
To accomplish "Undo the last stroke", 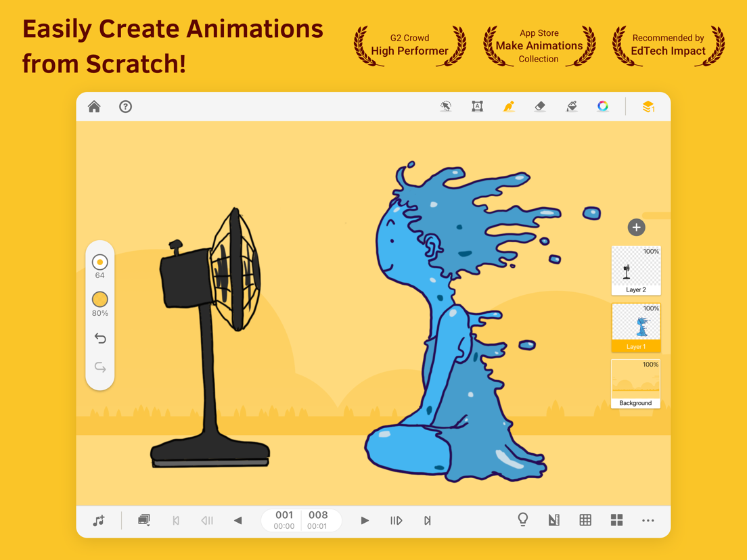I will pyautogui.click(x=100, y=338).
